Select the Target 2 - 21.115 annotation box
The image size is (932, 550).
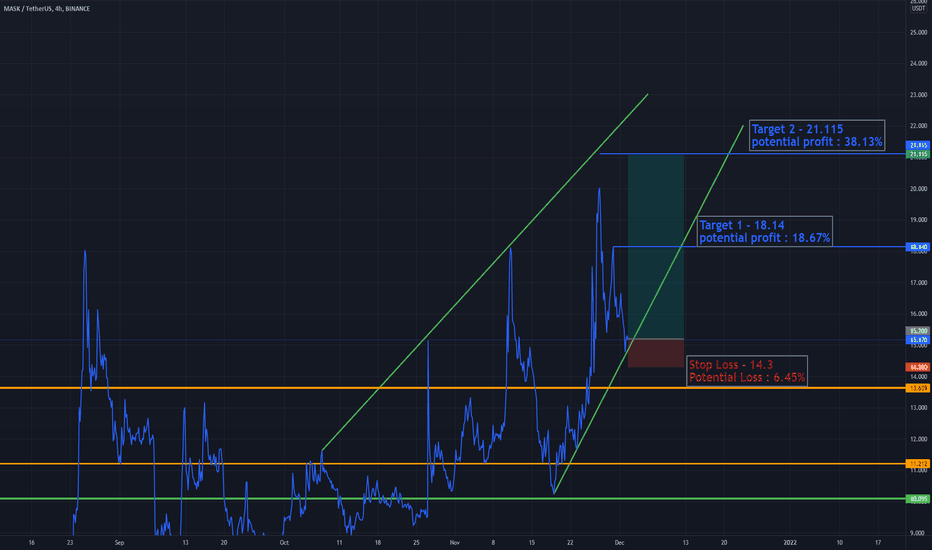click(x=817, y=136)
